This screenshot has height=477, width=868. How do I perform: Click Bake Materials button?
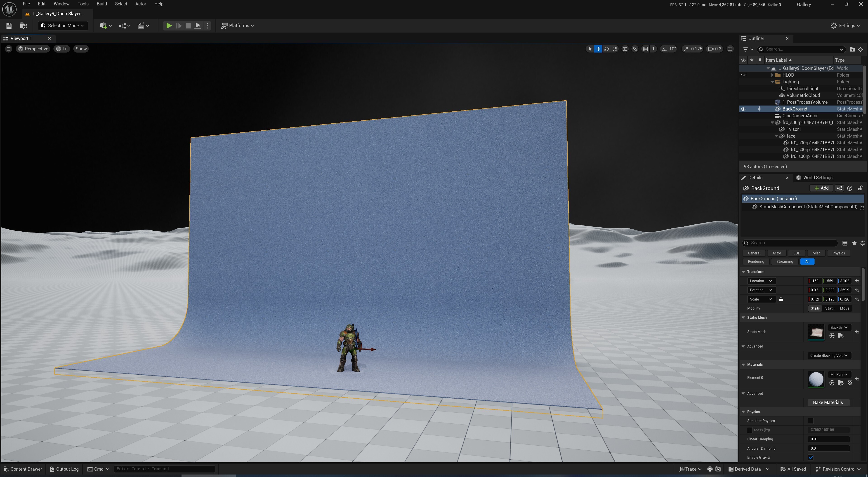pos(828,403)
